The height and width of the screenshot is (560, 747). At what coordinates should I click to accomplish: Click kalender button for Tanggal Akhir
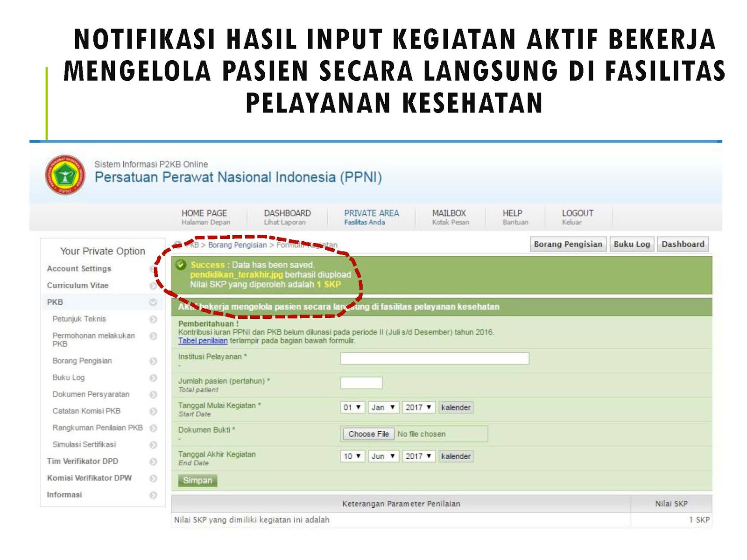pos(456,456)
